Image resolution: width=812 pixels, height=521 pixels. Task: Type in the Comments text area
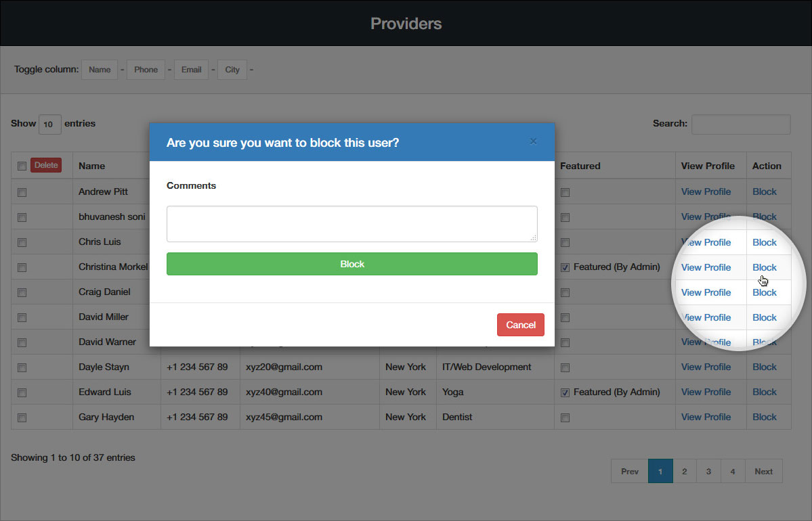click(351, 224)
